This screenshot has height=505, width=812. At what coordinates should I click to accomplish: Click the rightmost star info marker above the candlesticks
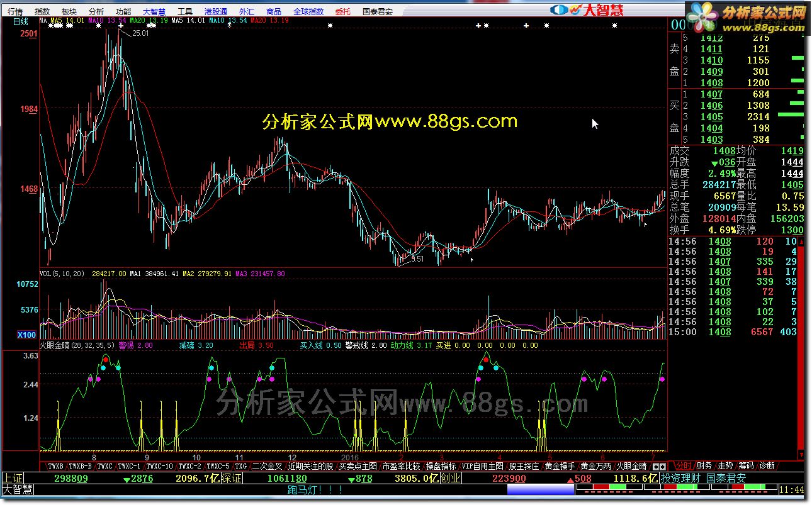pyautogui.click(x=614, y=26)
